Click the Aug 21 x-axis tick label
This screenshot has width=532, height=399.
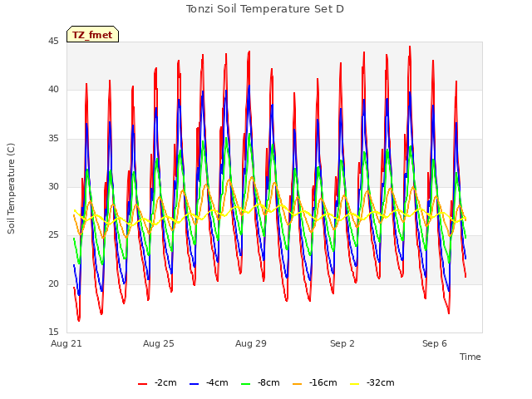pos(66,343)
